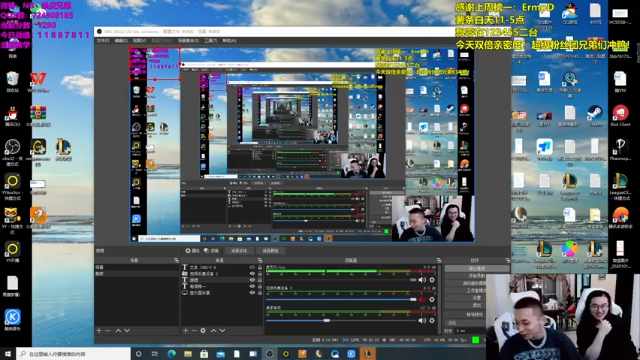Open the 帮助(H) menu

click(229, 41)
